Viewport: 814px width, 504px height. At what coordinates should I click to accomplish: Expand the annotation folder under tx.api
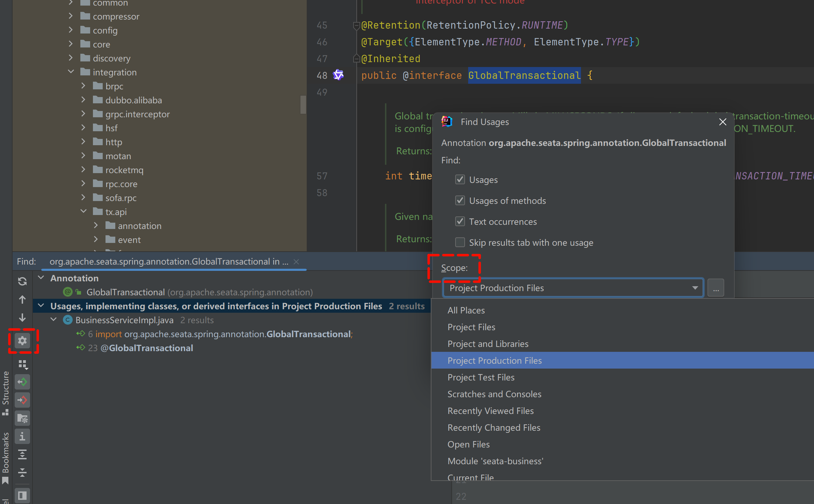96,225
